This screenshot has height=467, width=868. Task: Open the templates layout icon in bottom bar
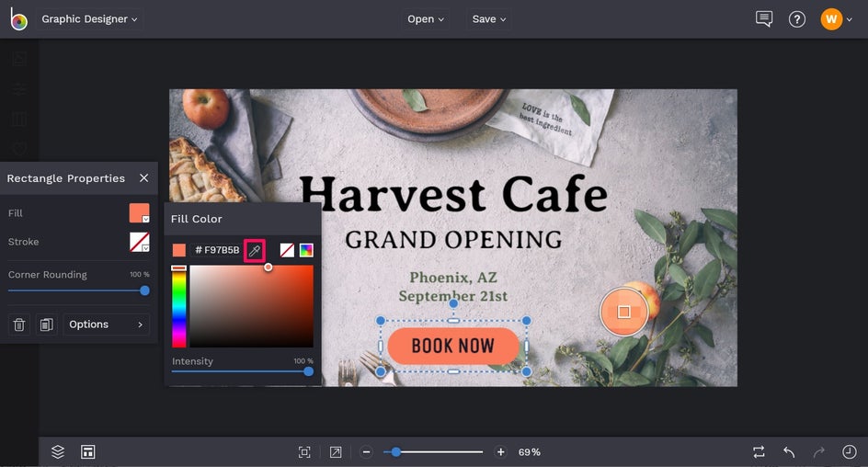[88, 452]
